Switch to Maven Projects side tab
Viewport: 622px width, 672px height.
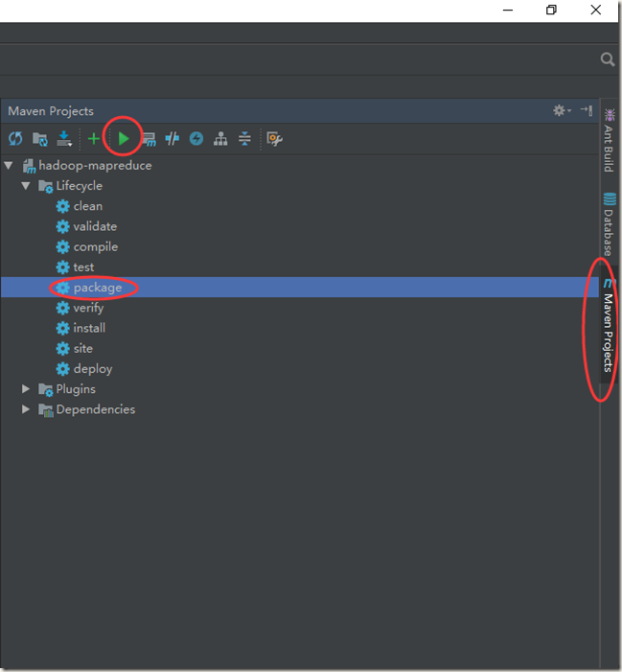tap(609, 325)
